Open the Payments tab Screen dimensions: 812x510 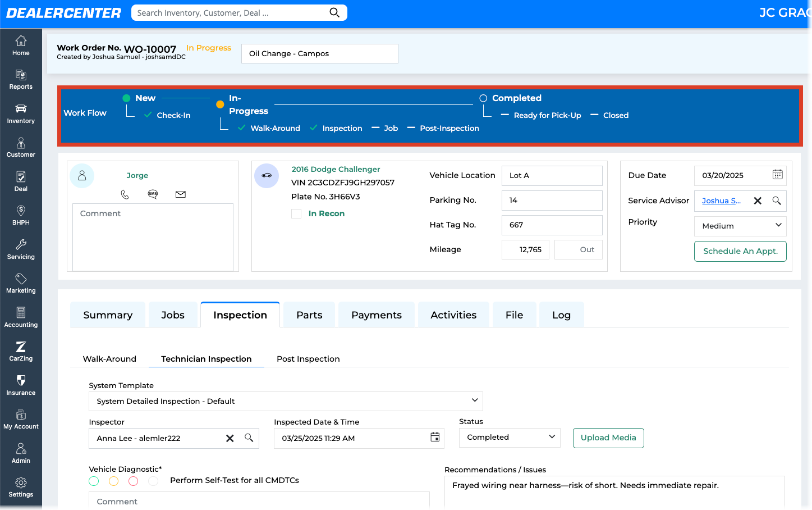click(x=377, y=315)
